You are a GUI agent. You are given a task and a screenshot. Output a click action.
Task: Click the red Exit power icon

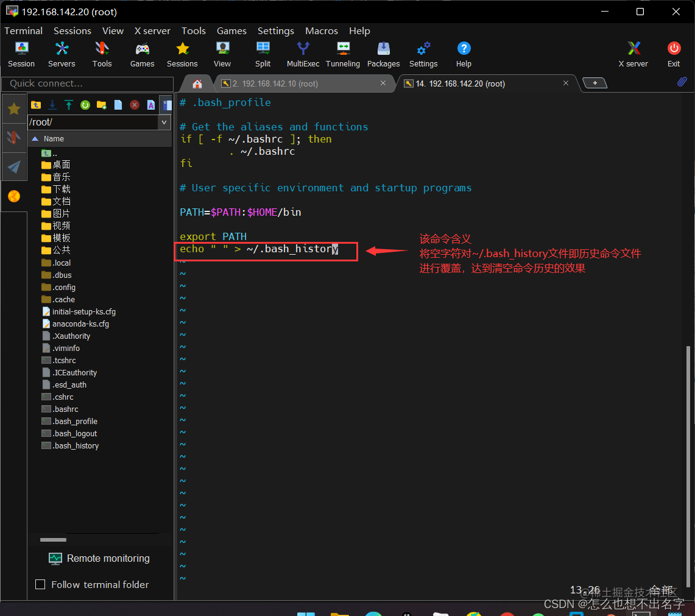tap(674, 54)
